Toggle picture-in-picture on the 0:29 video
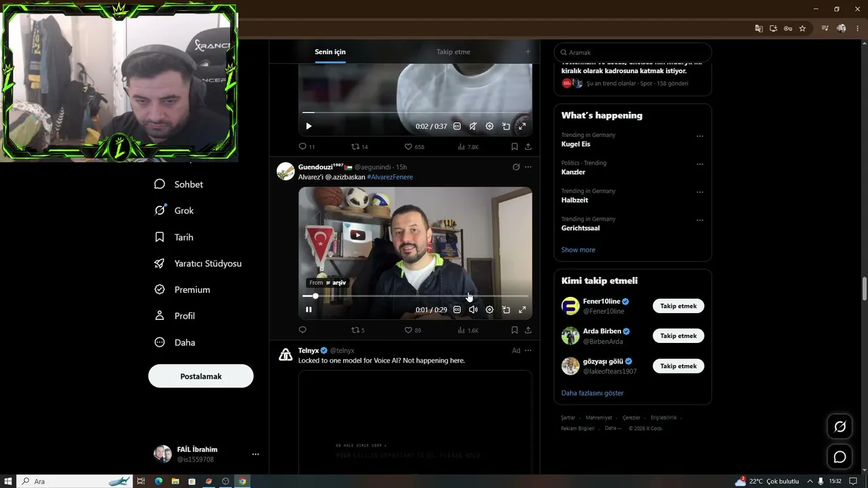Image resolution: width=868 pixels, height=488 pixels. click(x=506, y=310)
